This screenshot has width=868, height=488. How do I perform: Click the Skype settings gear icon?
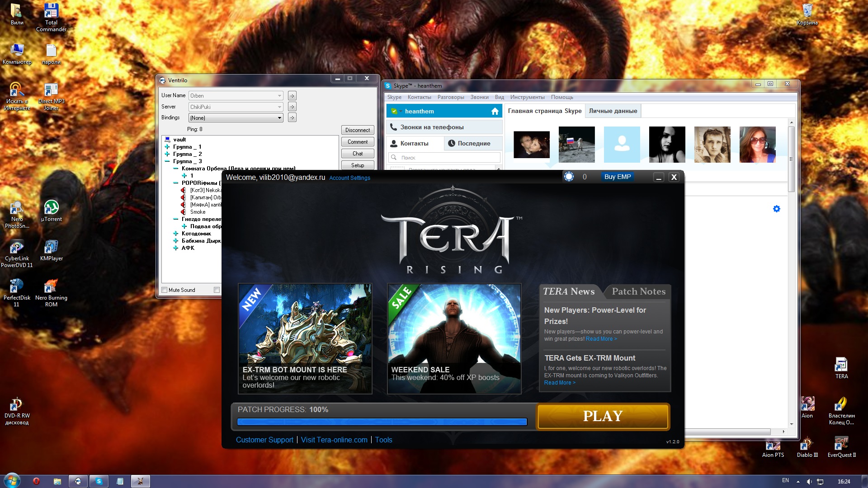777,209
